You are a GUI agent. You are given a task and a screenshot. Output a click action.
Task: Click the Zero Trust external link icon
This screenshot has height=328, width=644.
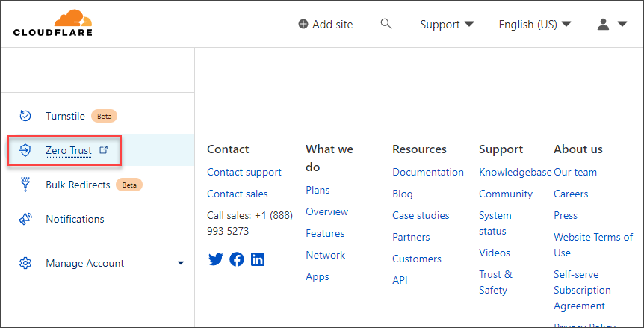104,150
